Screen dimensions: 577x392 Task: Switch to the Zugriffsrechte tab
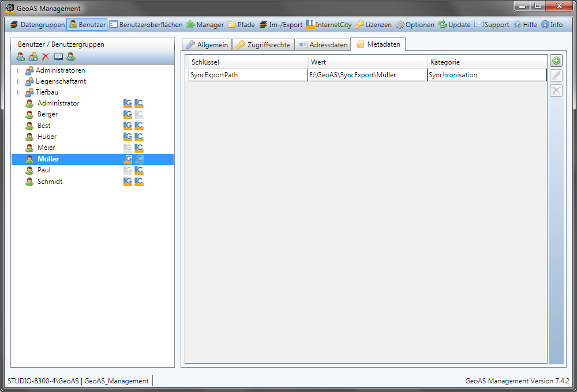(263, 45)
